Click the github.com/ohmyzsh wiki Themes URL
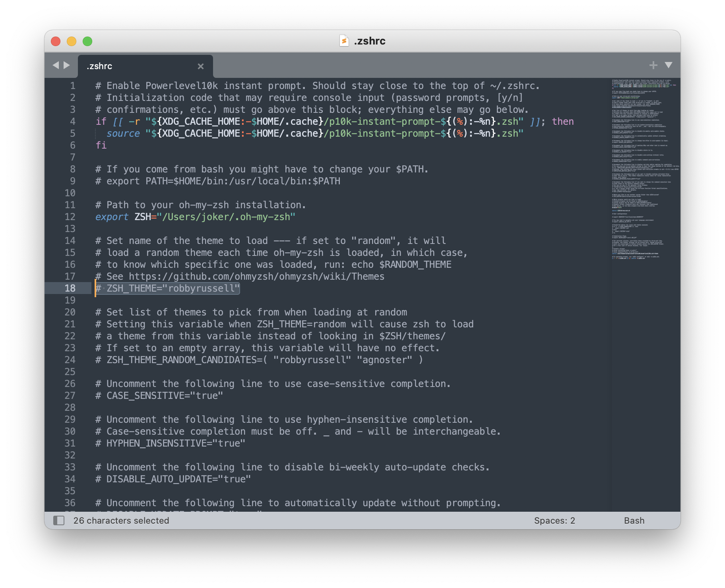 (x=256, y=277)
